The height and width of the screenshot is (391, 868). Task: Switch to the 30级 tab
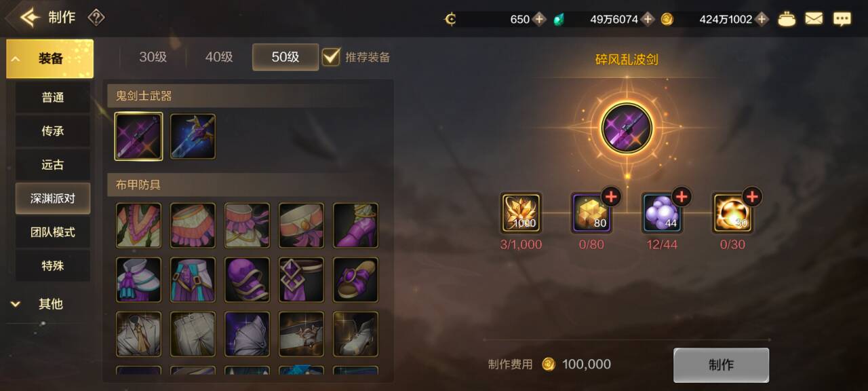153,57
